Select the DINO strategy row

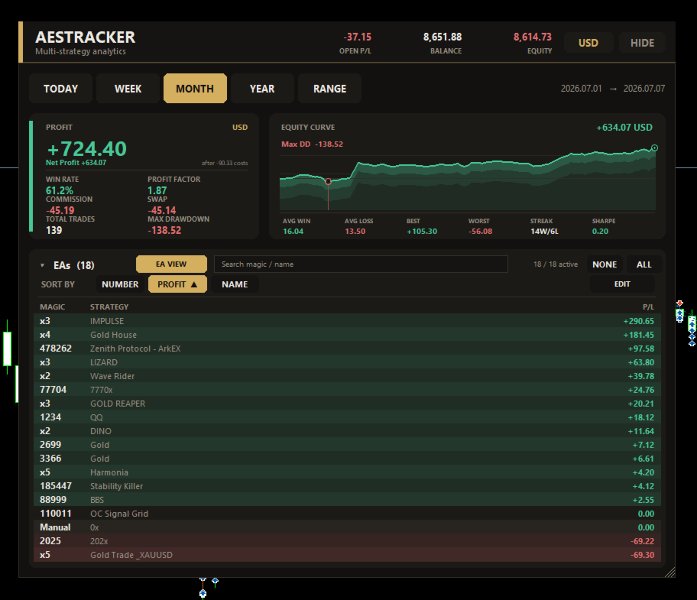pos(347,431)
